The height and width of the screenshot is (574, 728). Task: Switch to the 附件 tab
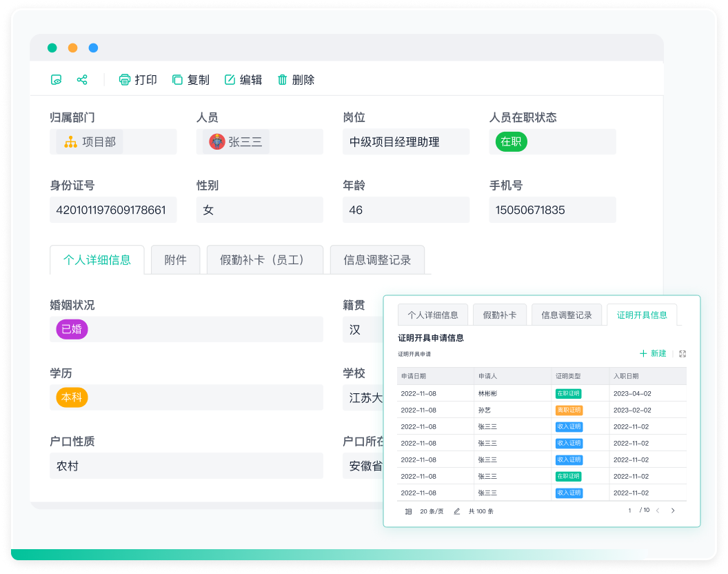point(175,260)
